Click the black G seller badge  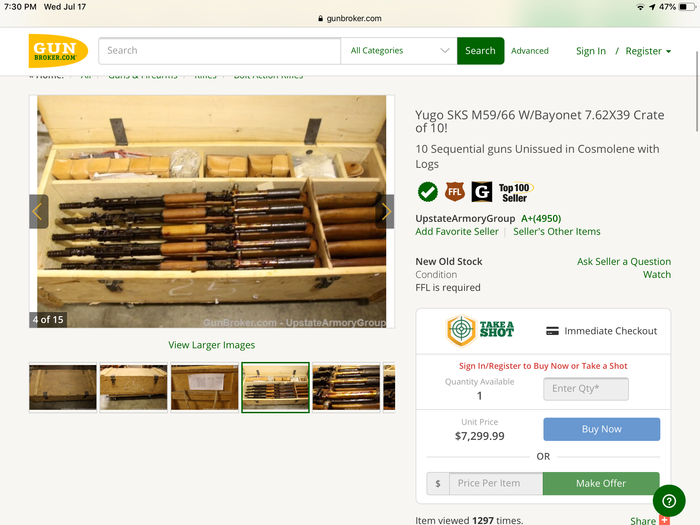click(x=481, y=191)
